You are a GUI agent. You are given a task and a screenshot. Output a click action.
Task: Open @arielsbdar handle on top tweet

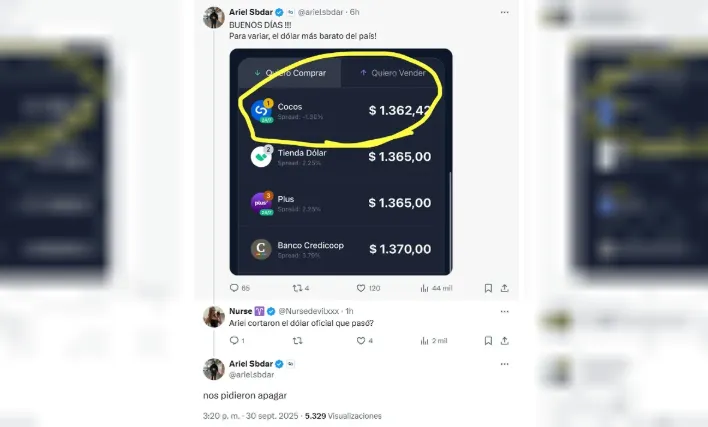pos(320,12)
